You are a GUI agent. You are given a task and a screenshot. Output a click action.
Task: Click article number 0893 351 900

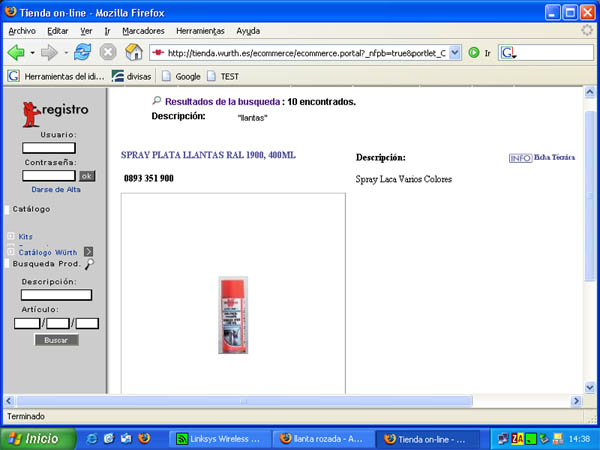(x=149, y=178)
